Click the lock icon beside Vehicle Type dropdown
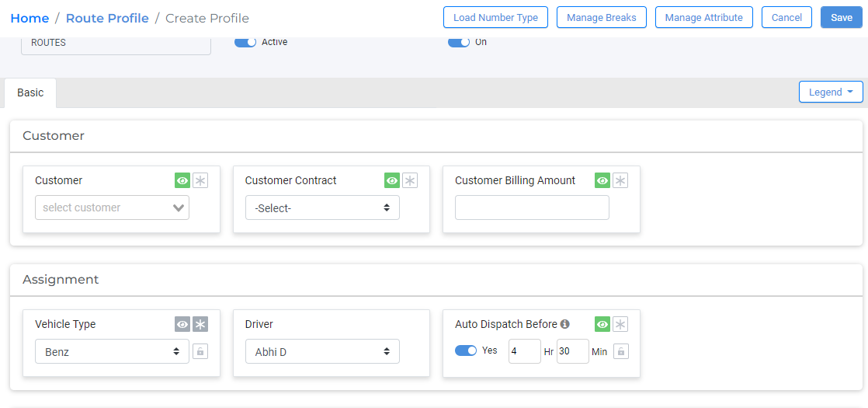 coord(200,351)
